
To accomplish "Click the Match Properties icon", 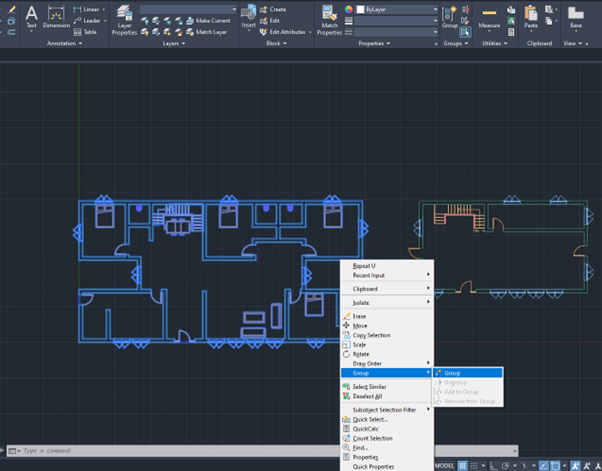I will [329, 20].
